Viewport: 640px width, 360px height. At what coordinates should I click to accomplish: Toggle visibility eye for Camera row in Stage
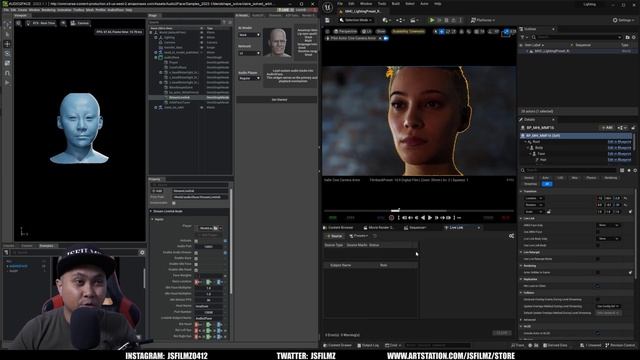tap(202, 42)
